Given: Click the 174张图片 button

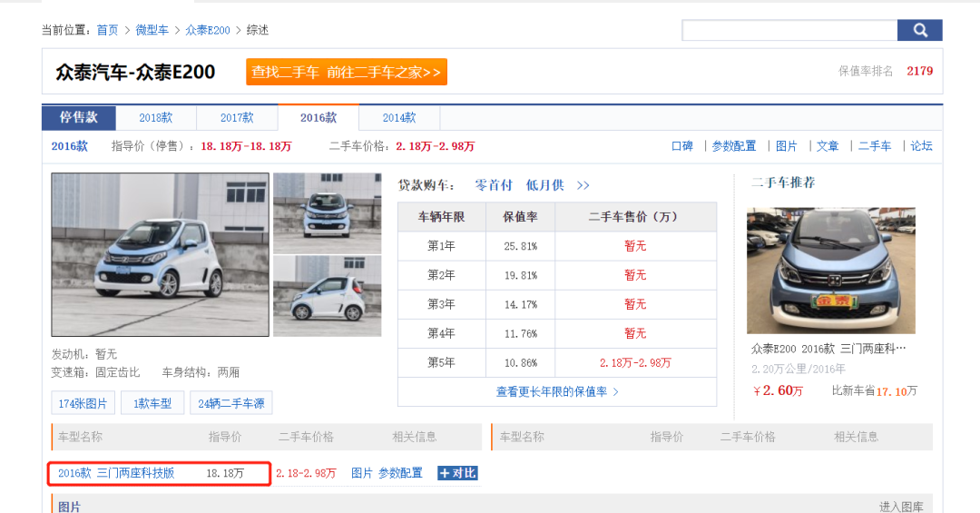Looking at the screenshot, I should (83, 403).
